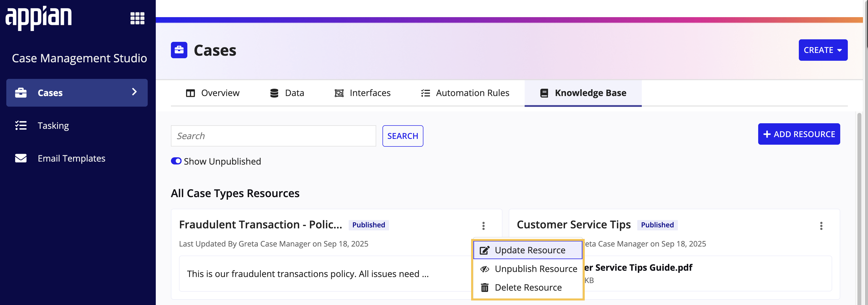Viewport: 868px width, 305px height.
Task: Click the Cases briefcase icon in sidebar
Action: 20,93
